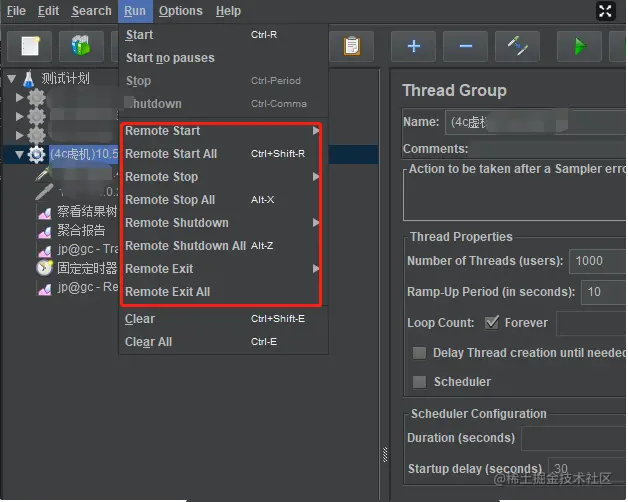Click the View Results Tree 察看结果树 icon
Viewport: 628px width, 502px height.
[x=44, y=213]
